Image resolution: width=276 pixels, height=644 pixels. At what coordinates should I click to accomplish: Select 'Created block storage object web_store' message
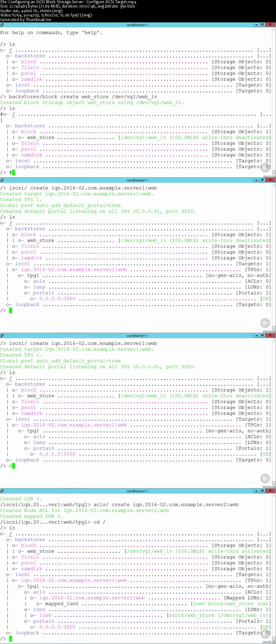pyautogui.click(x=92, y=103)
